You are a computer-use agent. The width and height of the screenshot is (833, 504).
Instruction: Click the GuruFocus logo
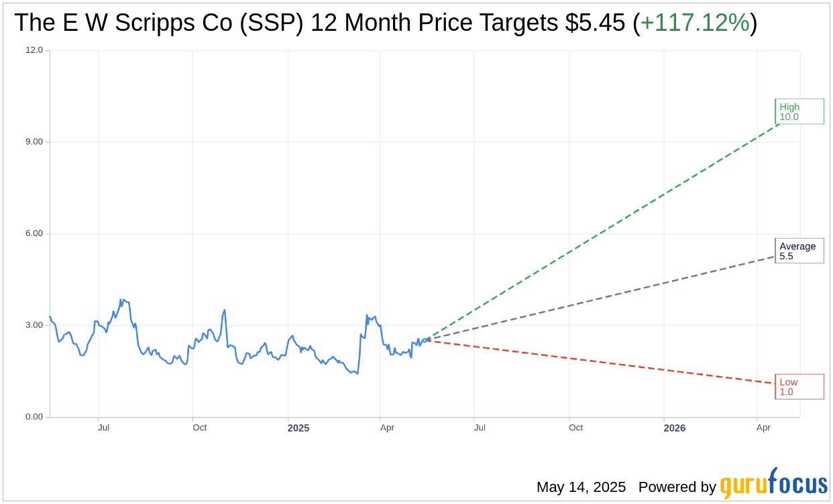773,484
